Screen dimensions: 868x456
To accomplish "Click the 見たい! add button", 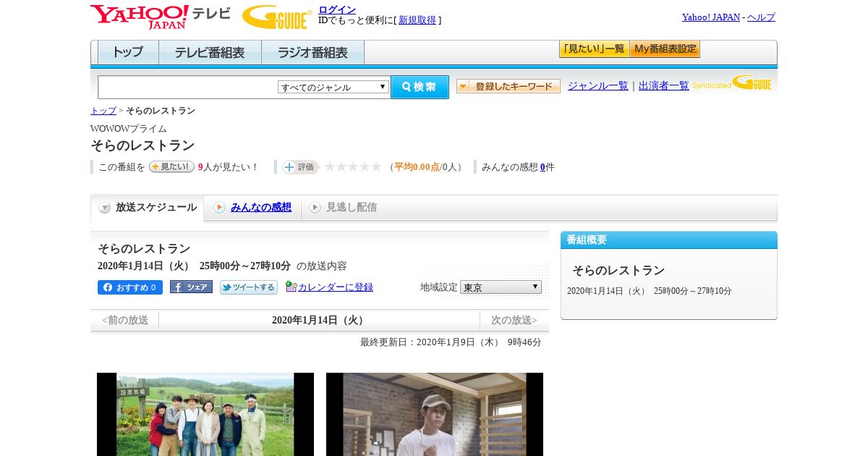I will [171, 166].
